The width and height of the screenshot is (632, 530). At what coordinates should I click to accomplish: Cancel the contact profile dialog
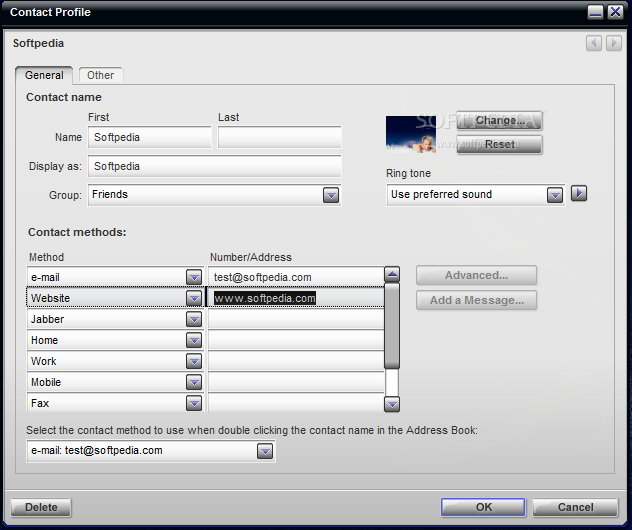coord(575,507)
